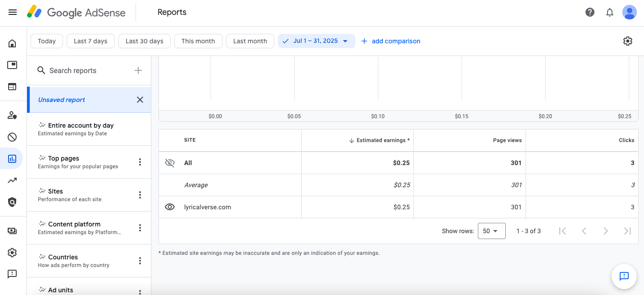Sort by Clicks column header
Screen dimensions: 644x295
pyautogui.click(x=626, y=140)
